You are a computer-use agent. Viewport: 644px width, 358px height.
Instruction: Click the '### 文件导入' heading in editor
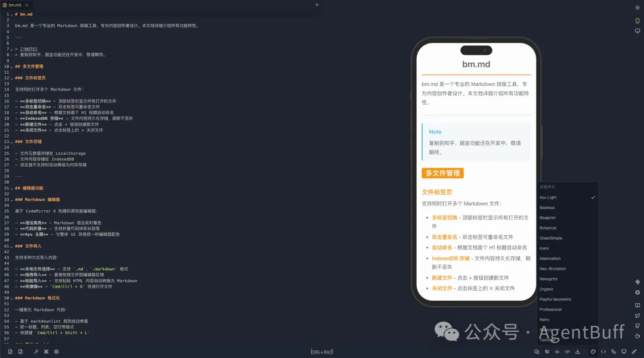[29, 246]
